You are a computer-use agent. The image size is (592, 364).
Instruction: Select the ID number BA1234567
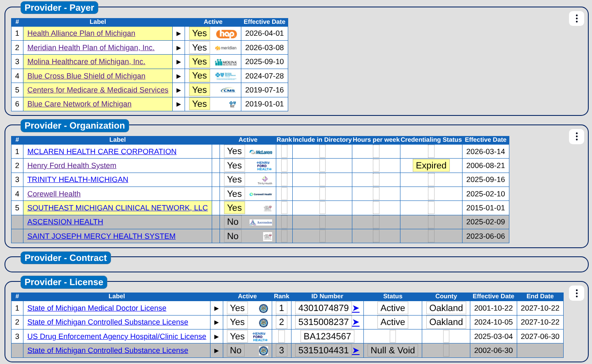pos(327,336)
